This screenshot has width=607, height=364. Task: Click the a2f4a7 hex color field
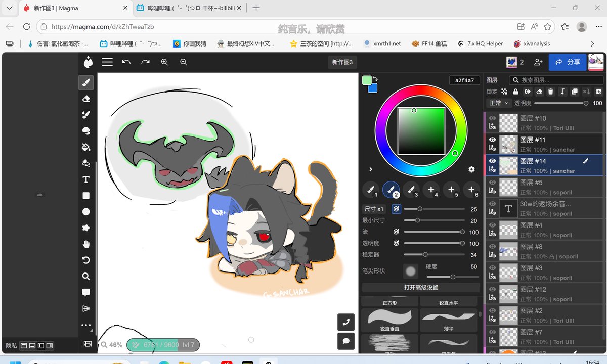point(464,80)
